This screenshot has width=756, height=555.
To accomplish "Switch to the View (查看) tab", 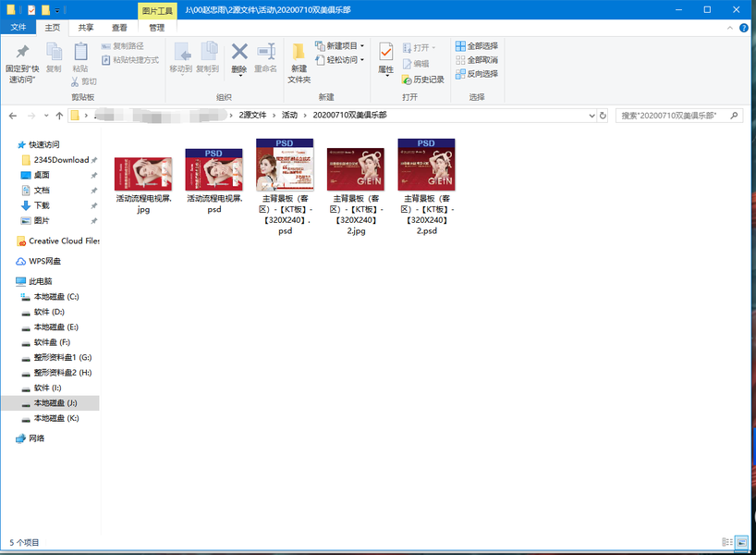I will [119, 28].
